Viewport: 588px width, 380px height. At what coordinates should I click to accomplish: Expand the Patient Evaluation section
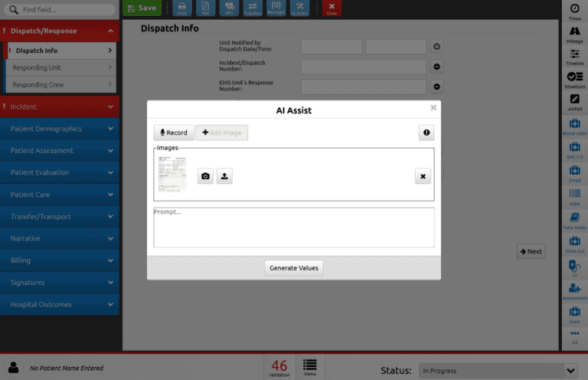coord(60,172)
